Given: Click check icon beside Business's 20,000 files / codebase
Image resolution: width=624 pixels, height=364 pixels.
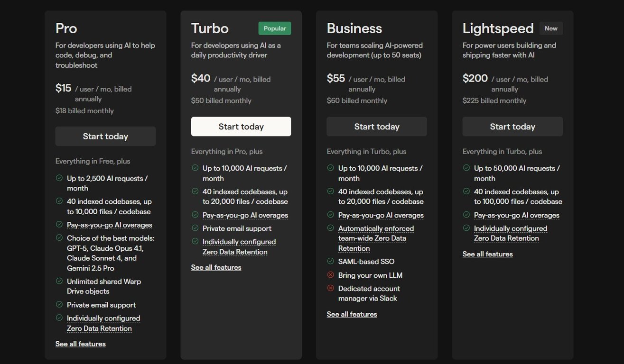Looking at the screenshot, I should tap(331, 191).
